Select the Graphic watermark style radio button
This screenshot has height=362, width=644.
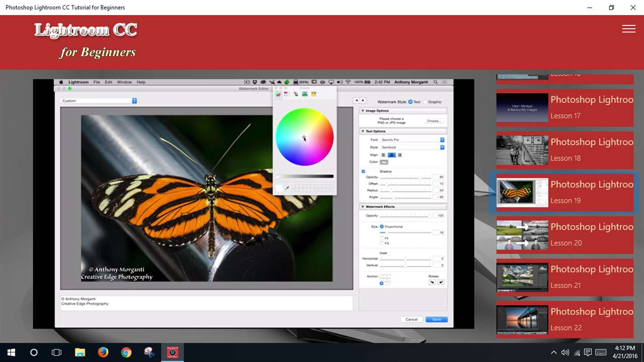click(x=425, y=102)
